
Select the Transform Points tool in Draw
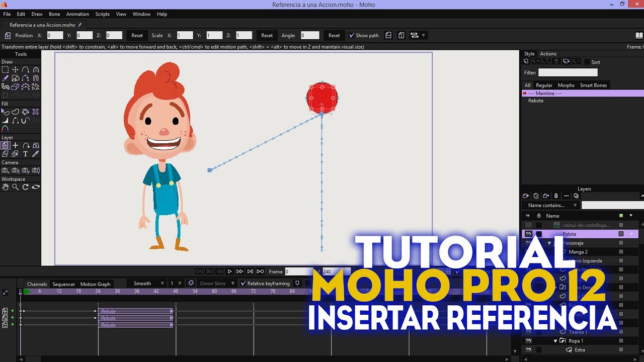click(x=15, y=69)
